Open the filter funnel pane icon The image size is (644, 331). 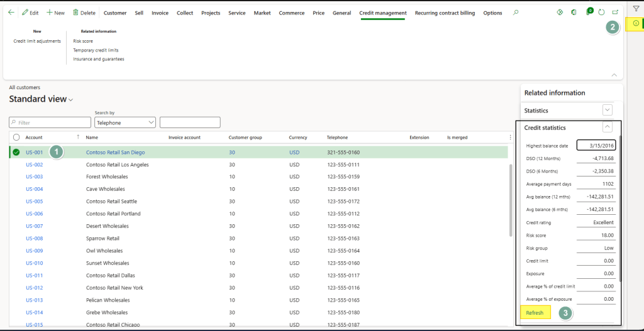pos(636,9)
